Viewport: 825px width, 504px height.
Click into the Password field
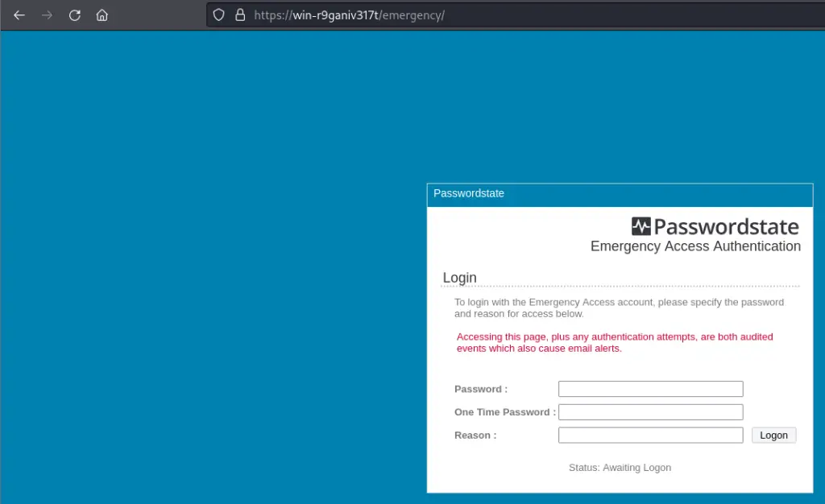tap(650, 389)
